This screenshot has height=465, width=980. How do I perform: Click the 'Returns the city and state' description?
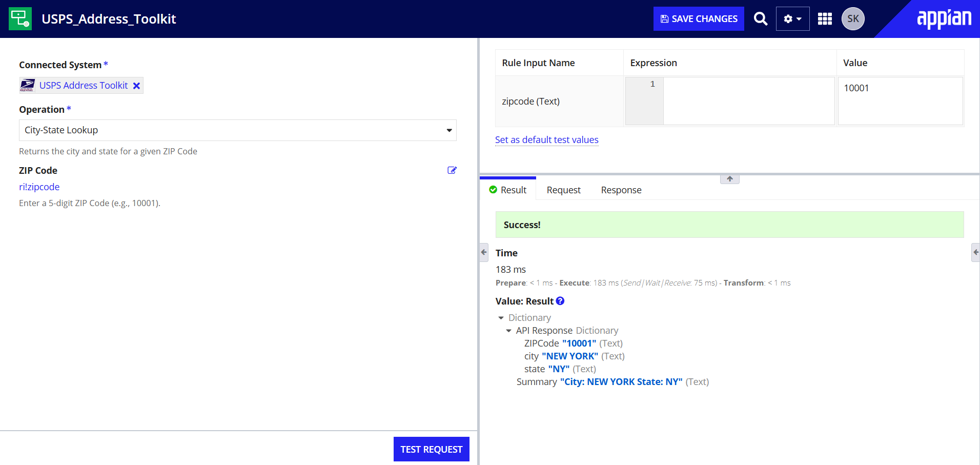108,151
